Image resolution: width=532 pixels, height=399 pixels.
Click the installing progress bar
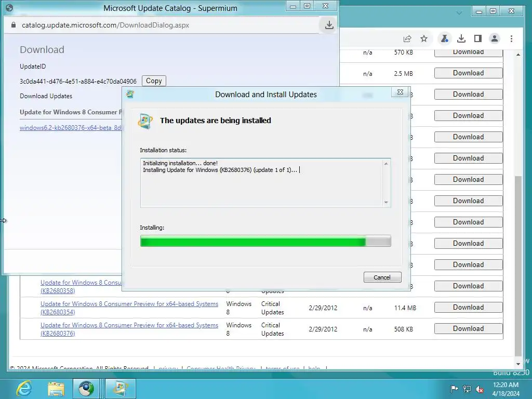(x=265, y=241)
